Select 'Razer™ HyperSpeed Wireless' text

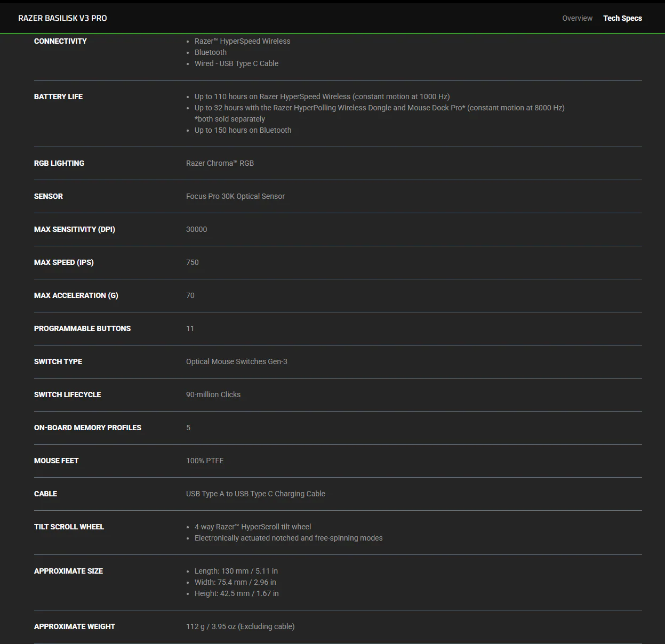243,41
